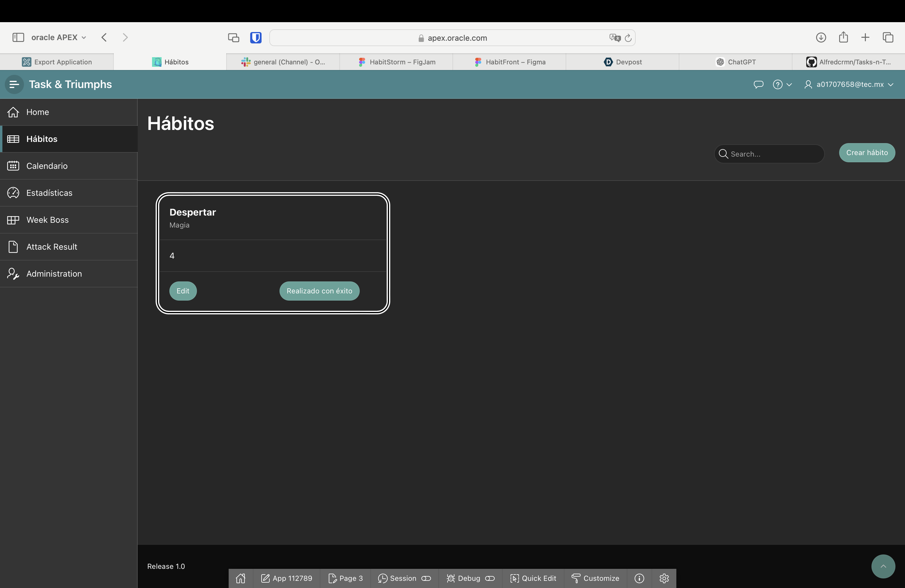Toggle the Safari sidebar panel
Screen dimensions: 905x588
point(18,38)
